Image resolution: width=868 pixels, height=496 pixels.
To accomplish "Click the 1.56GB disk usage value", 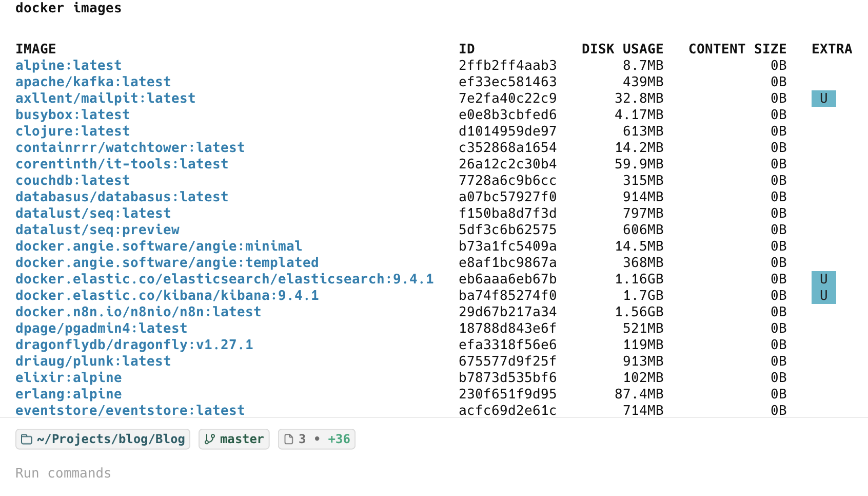I will coord(639,312).
